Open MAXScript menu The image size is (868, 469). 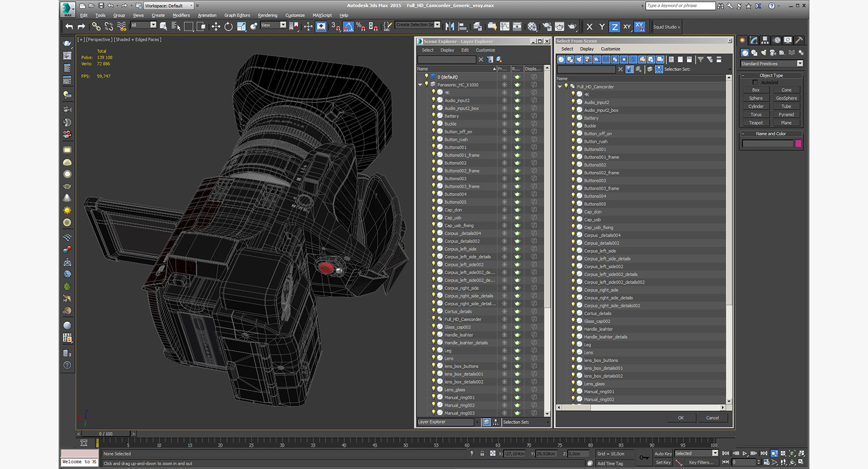click(x=322, y=15)
